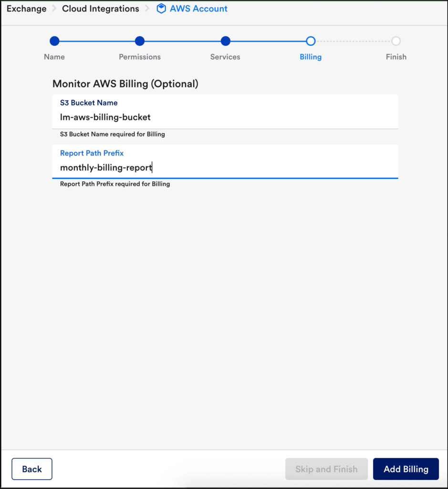The height and width of the screenshot is (489, 448).
Task: Focus the S3 Bucket Name field
Action: [x=225, y=112]
